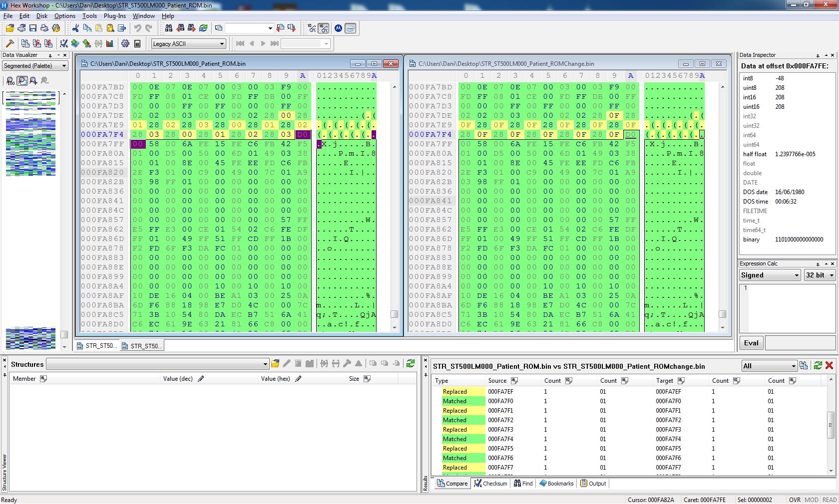
Task: Click the Find Previous binoculars icon
Action: coord(180,28)
